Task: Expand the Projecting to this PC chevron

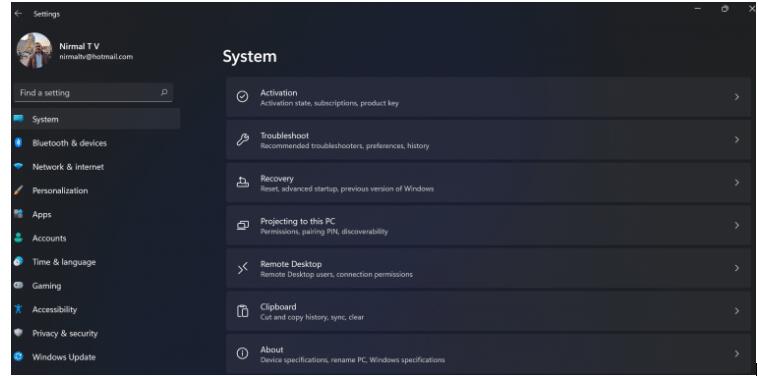Action: [x=737, y=225]
